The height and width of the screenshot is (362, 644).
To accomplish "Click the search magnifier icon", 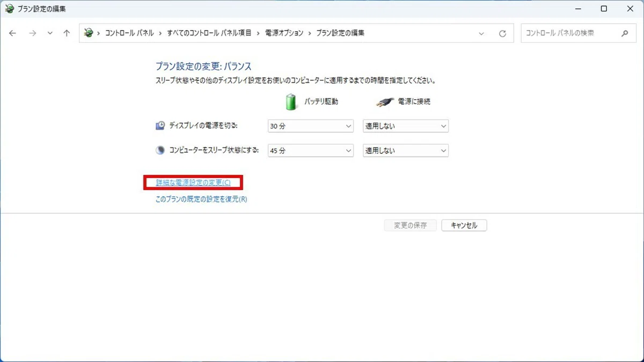I will tap(625, 33).
